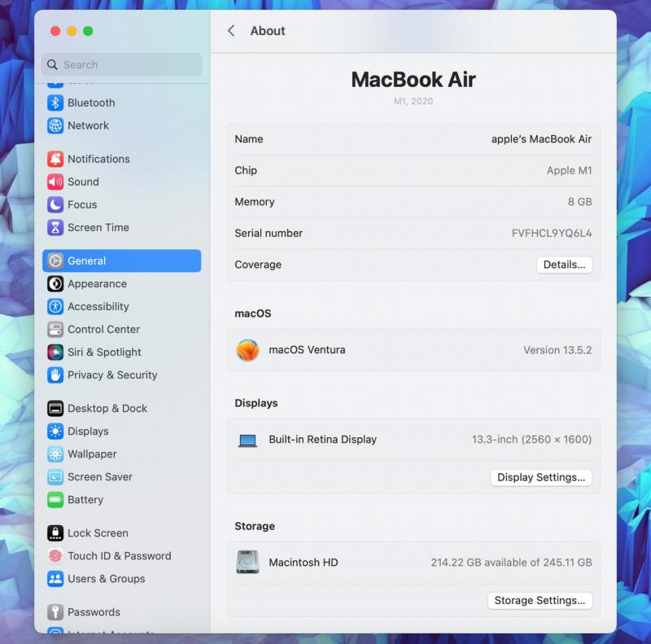
Task: Click the "MacBook Air" heading
Action: click(413, 80)
